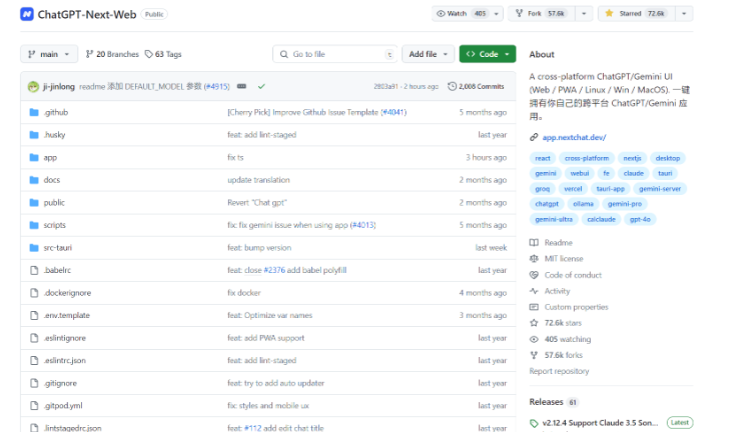Select the nextjs topic tag
This screenshot has height=432, width=751.
point(632,158)
